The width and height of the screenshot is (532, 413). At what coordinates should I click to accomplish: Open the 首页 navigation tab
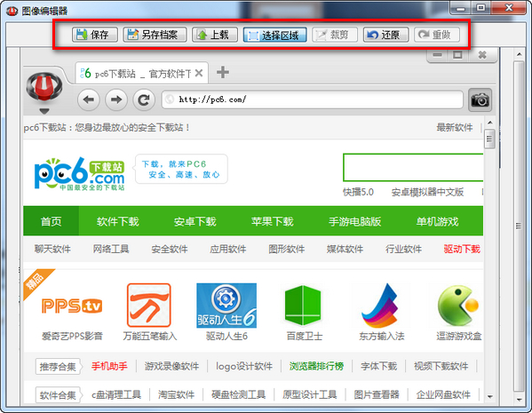tap(52, 221)
